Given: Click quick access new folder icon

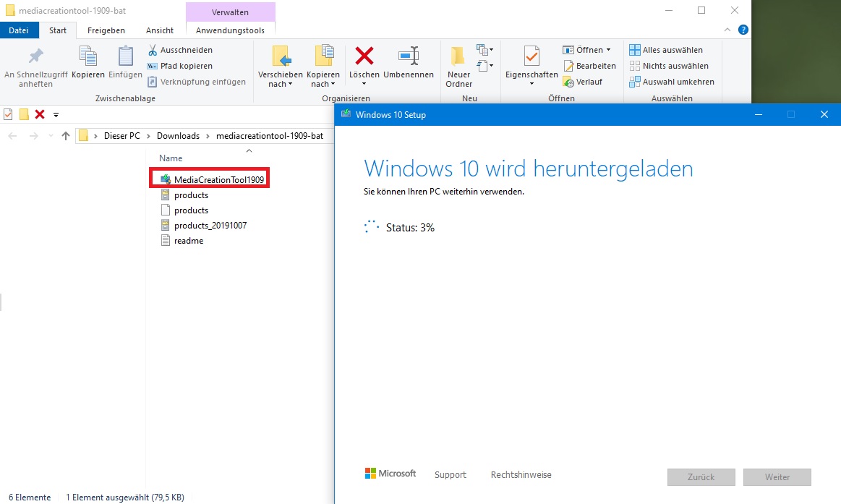Looking at the screenshot, I should [24, 114].
